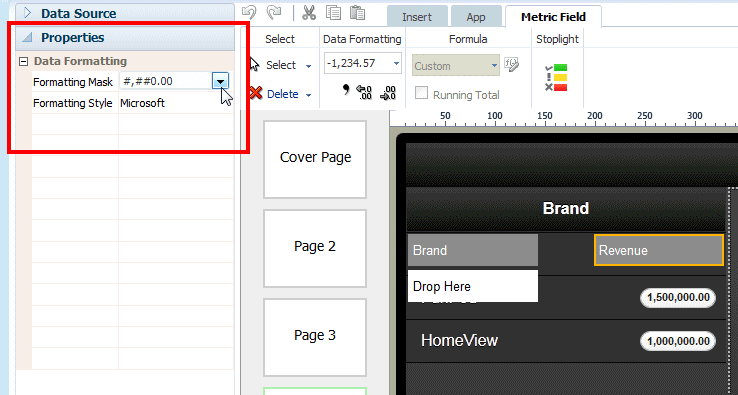The width and height of the screenshot is (738, 395).
Task: Click the Cut scissors icon
Action: [309, 13]
